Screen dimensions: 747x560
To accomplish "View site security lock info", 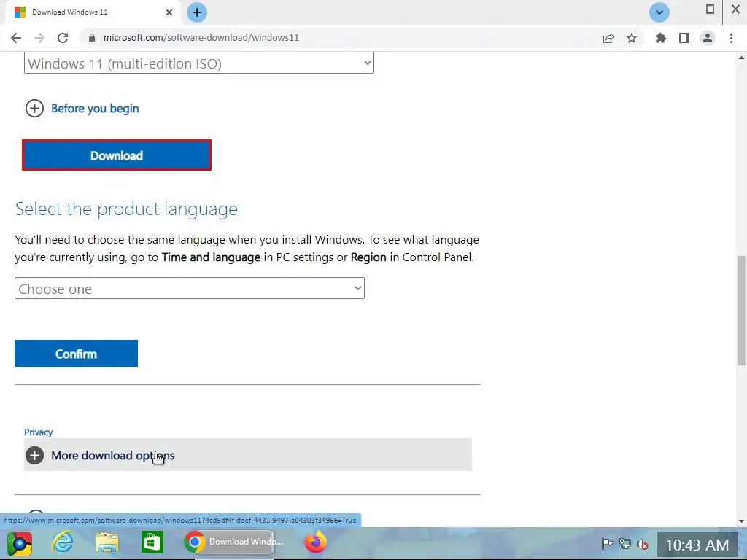I will (92, 38).
